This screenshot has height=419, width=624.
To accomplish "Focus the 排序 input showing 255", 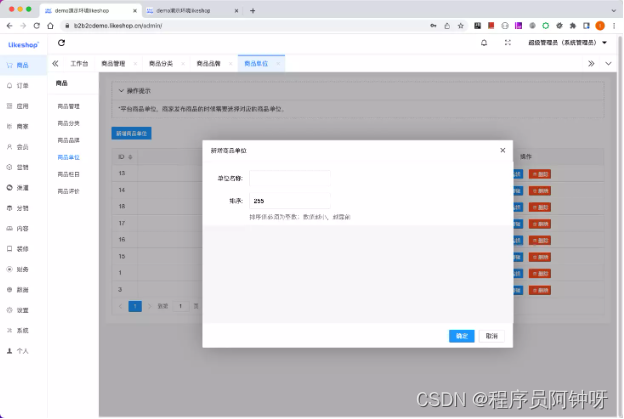I will [x=290, y=201].
